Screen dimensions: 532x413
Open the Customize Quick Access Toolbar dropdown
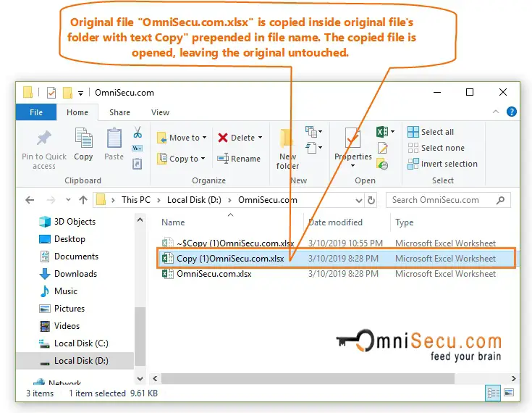[80, 93]
